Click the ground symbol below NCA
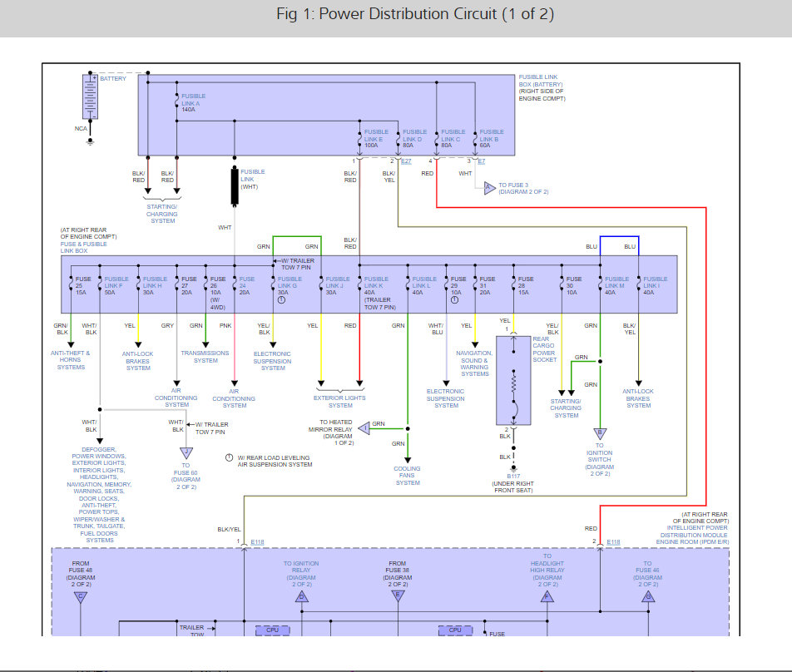 tap(90, 142)
